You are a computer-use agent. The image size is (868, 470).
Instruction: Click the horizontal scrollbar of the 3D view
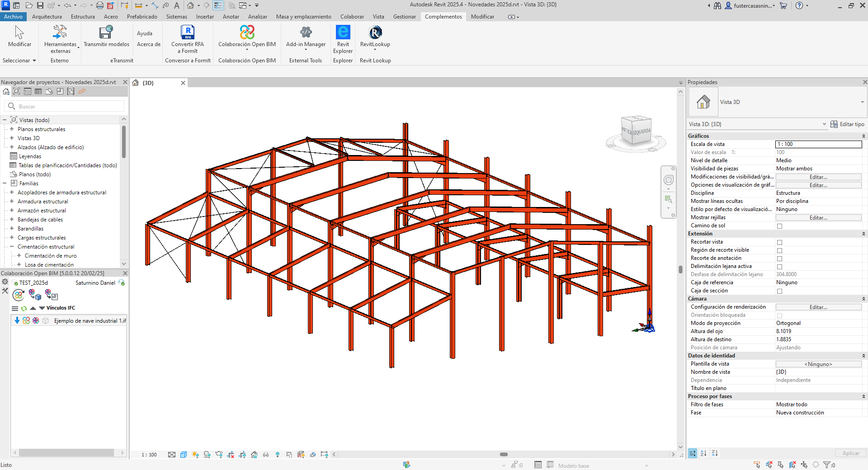pyautogui.click(x=504, y=455)
